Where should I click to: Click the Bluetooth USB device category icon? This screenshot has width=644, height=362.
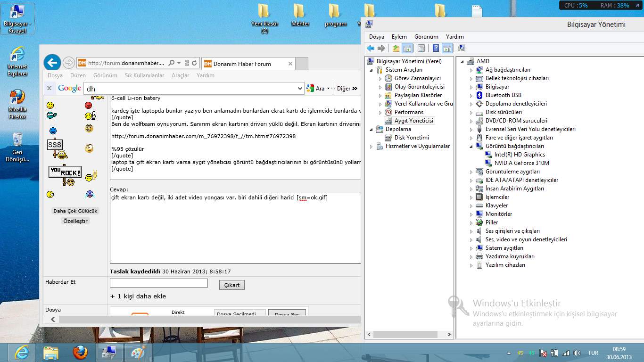point(479,95)
